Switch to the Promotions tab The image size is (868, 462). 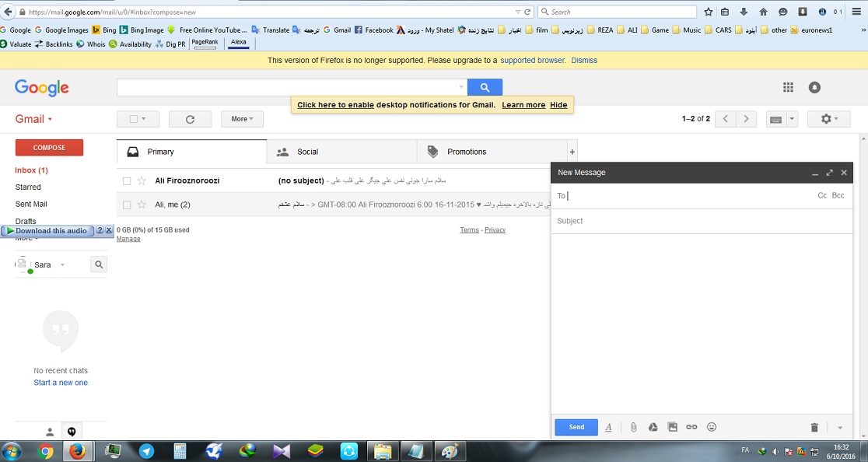(492, 152)
